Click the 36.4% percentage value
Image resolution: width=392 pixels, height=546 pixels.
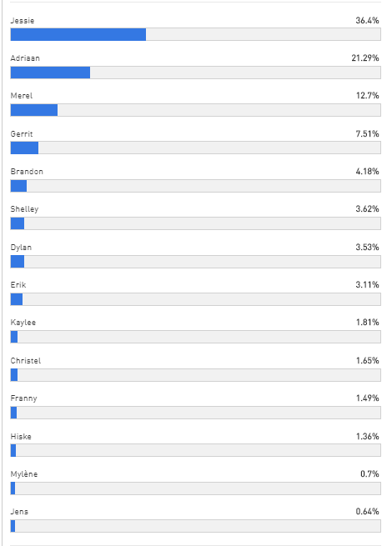point(367,21)
